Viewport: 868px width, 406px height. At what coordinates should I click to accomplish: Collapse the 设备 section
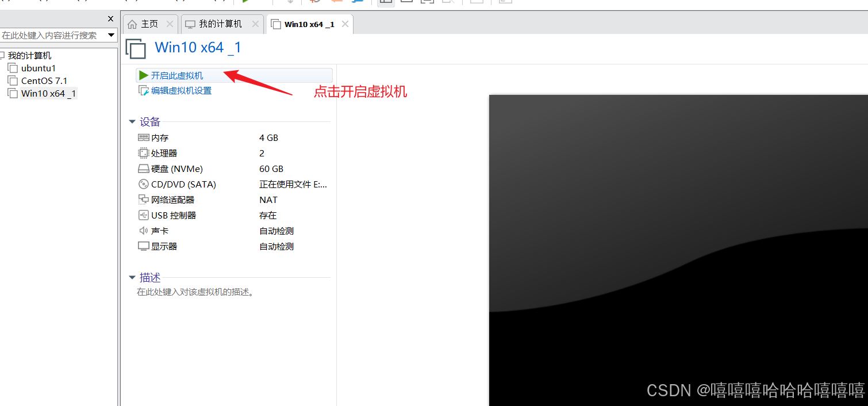point(132,122)
